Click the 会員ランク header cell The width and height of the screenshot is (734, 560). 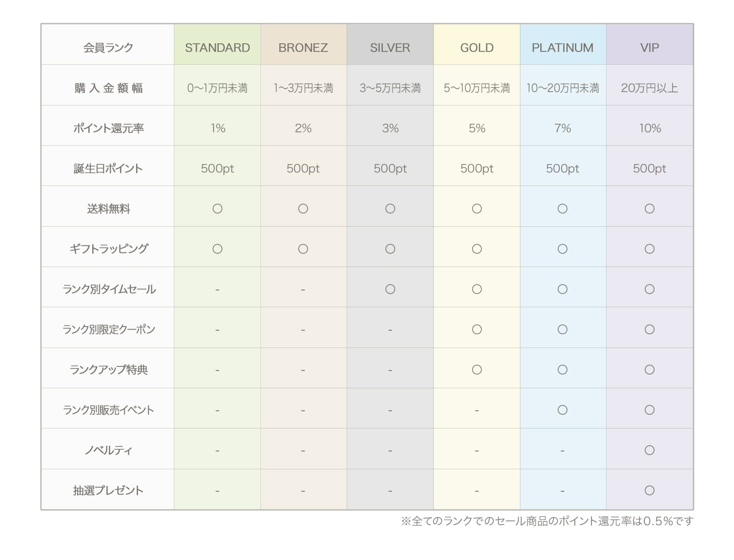(x=108, y=47)
